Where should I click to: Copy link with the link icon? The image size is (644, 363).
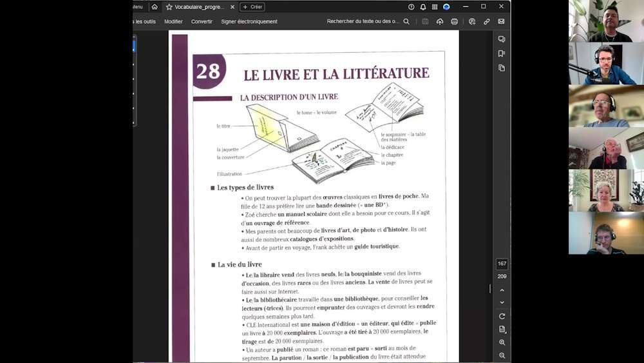[x=487, y=21]
